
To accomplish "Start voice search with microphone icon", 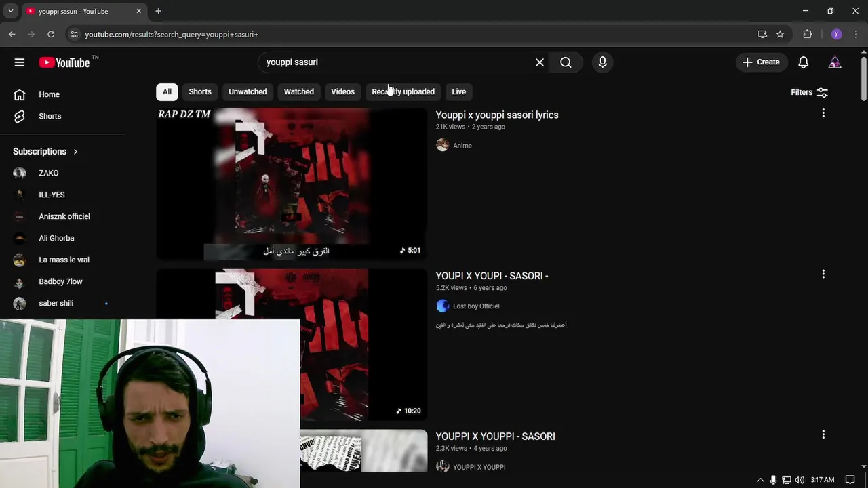I will click(x=602, y=62).
